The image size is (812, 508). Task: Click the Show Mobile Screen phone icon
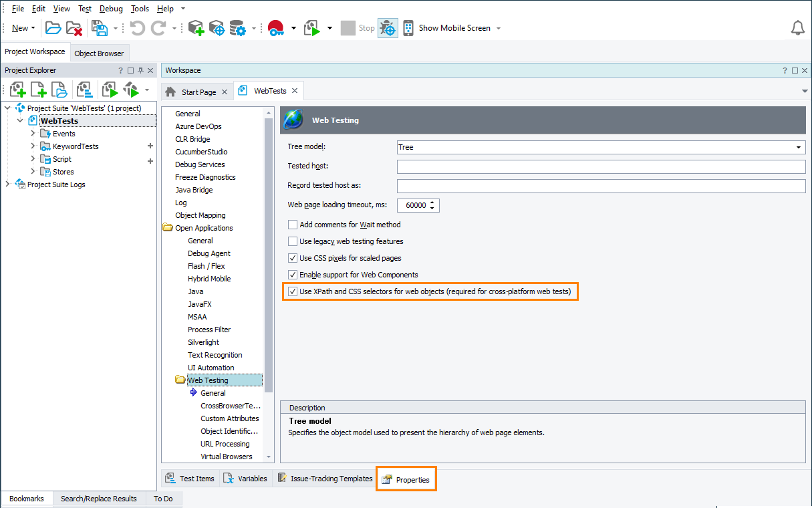408,28
